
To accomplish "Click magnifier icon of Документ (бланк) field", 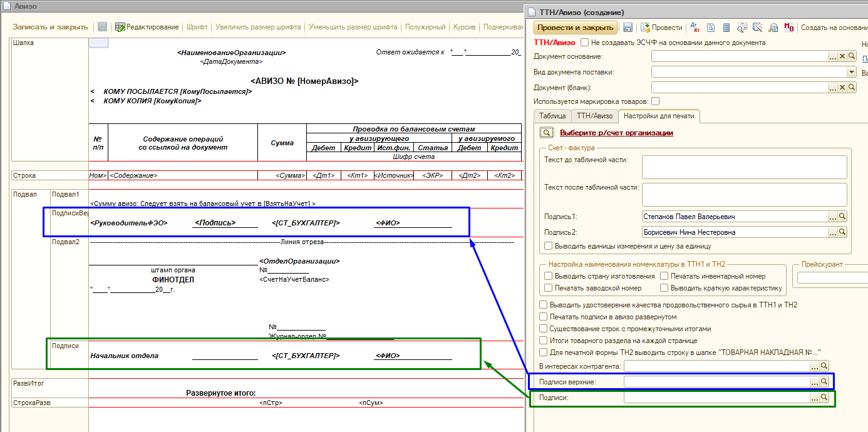I will (852, 88).
